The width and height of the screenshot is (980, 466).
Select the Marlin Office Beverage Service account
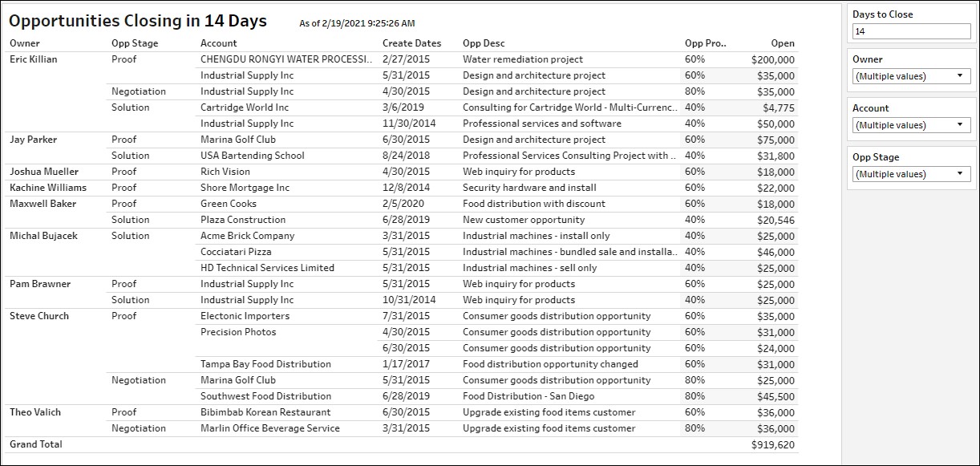coord(270,428)
